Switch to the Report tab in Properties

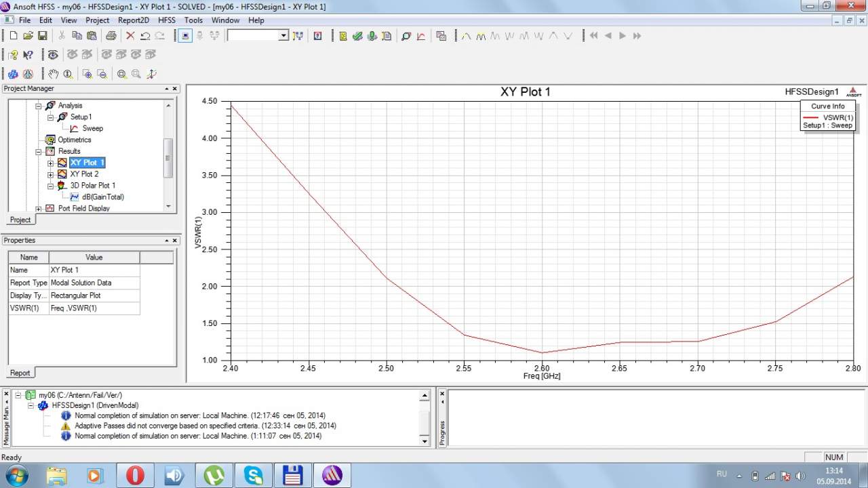pos(20,373)
